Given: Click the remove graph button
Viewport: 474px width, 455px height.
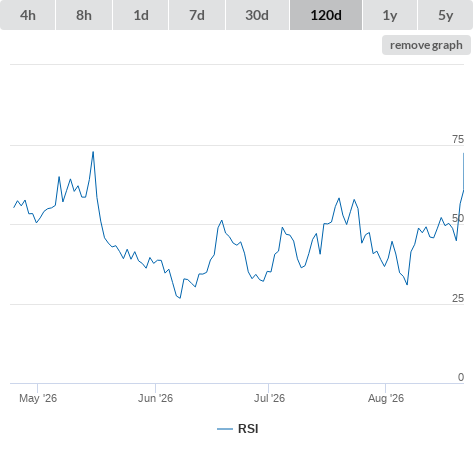Looking at the screenshot, I should (426, 45).
